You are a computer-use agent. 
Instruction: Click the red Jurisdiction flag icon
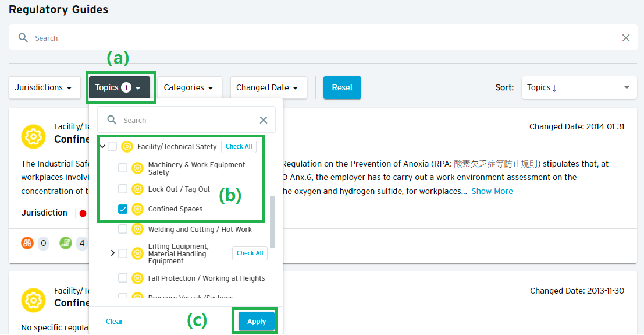83,213
